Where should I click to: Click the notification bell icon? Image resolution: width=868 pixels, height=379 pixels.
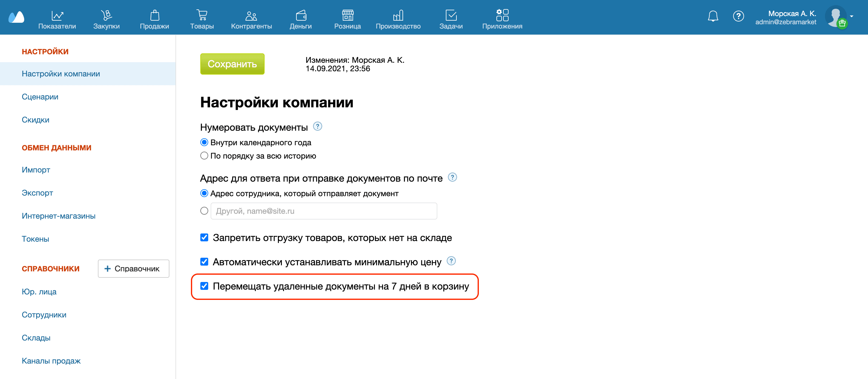[713, 16]
